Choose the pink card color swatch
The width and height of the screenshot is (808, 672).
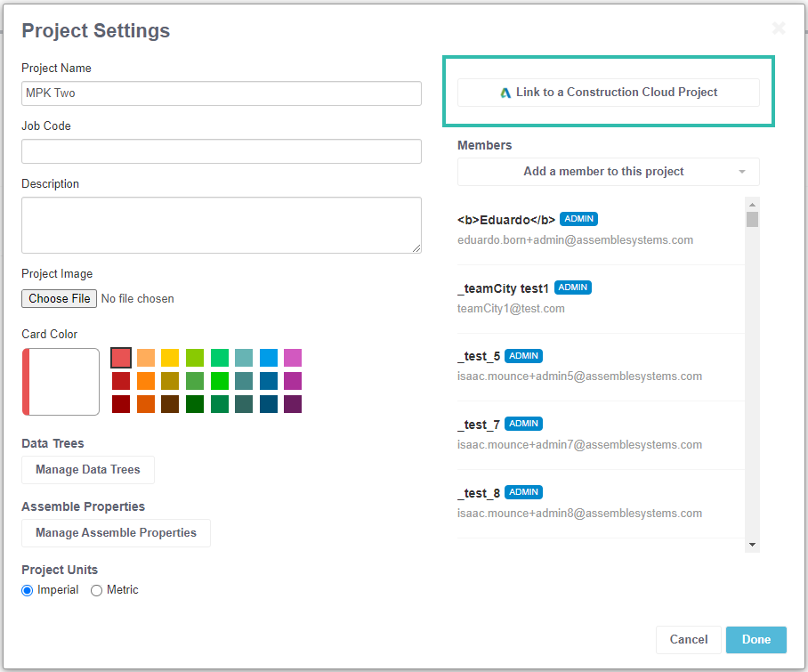tap(293, 358)
